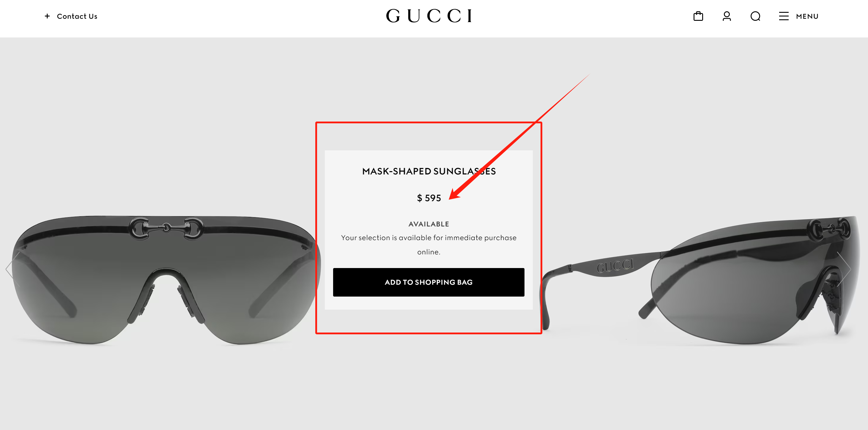Click the Mask-Shaped Sunglasses title
The height and width of the screenshot is (430, 868).
429,171
